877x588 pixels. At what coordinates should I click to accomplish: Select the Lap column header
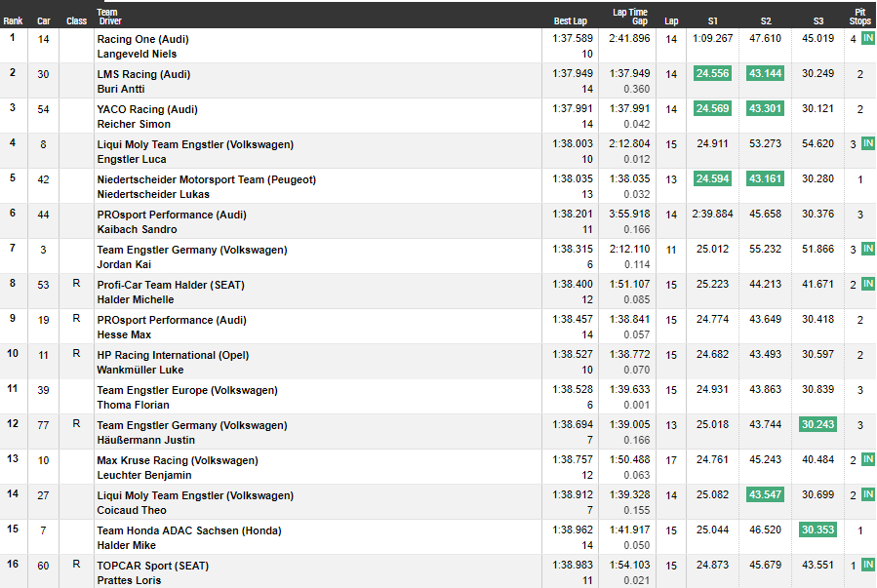(x=672, y=21)
